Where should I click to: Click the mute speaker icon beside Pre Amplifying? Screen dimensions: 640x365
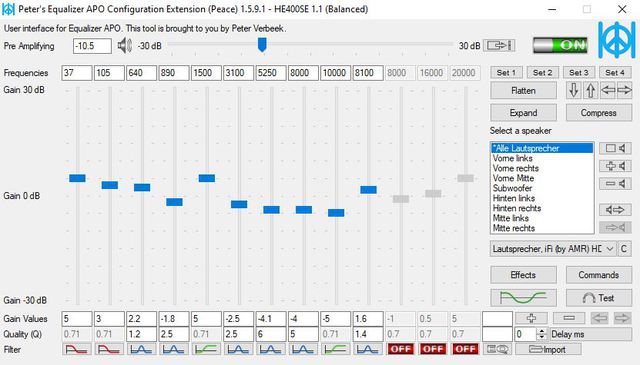click(124, 45)
